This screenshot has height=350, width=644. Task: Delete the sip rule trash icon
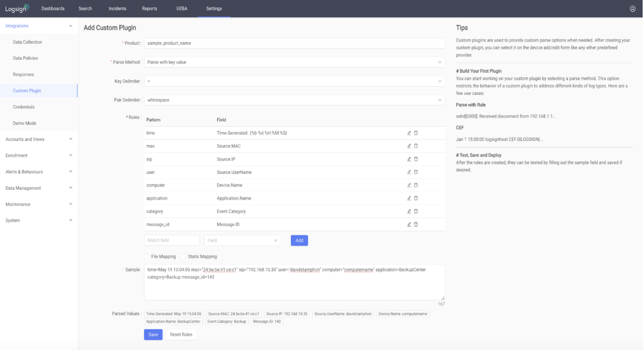pyautogui.click(x=416, y=159)
